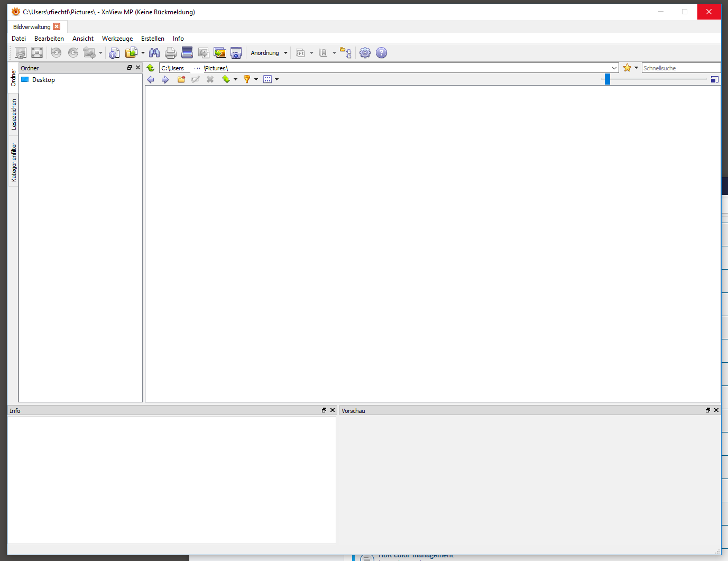Viewport: 728px width, 561px height.
Task: Click the thumbnail grid view mode icon
Action: pyautogui.click(x=268, y=79)
